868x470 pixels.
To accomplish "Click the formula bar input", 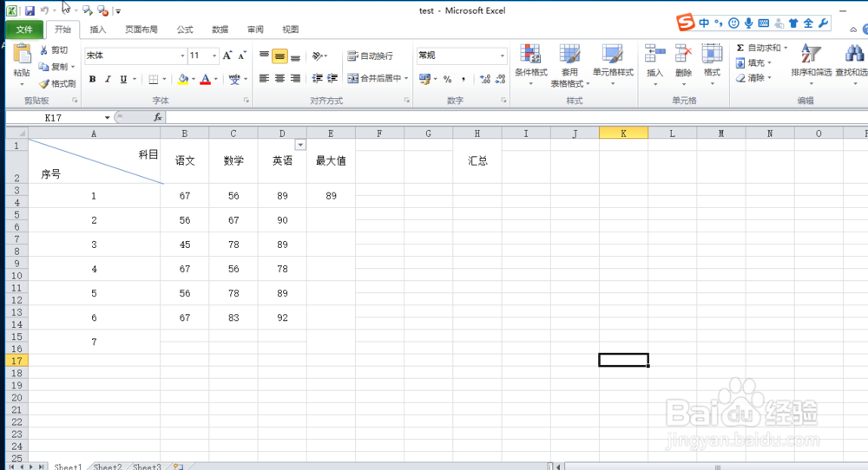I will pos(516,117).
